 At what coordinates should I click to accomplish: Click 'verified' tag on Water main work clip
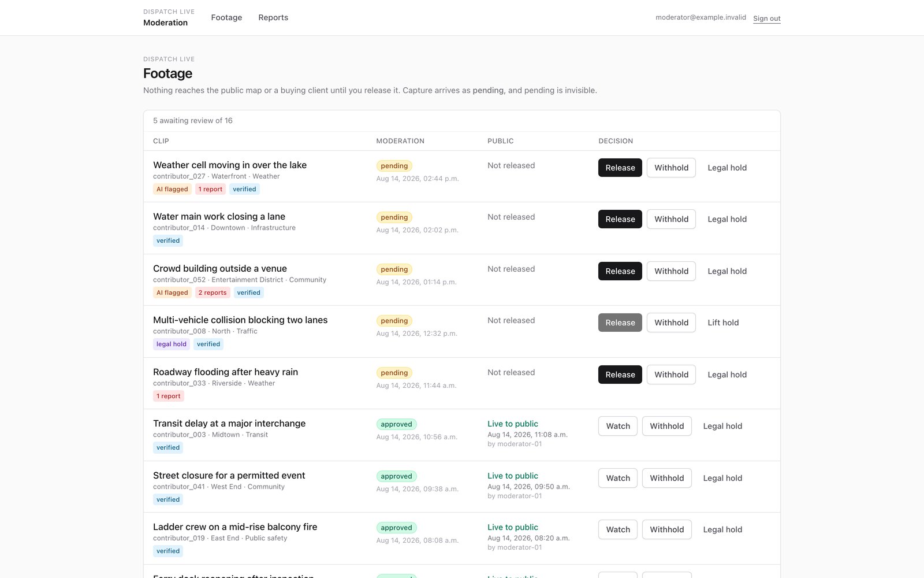[x=168, y=240]
